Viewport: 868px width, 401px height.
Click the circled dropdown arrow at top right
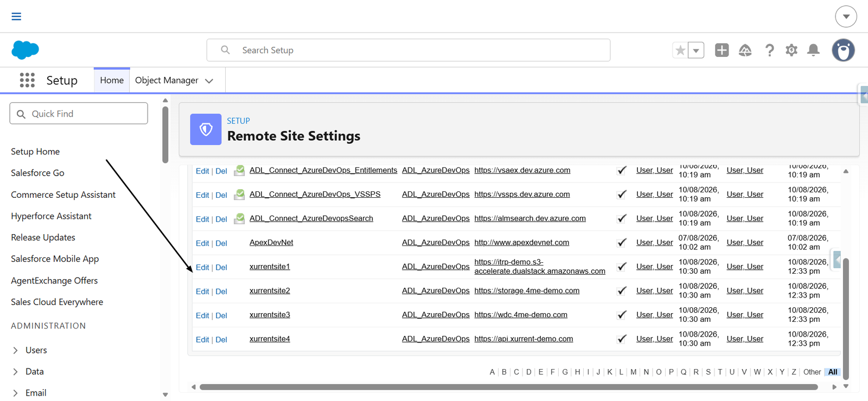click(x=846, y=17)
